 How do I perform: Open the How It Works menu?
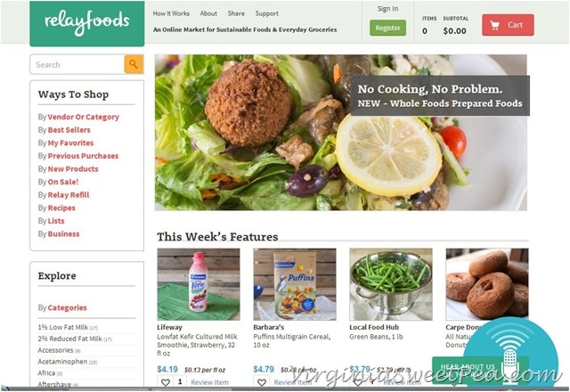click(171, 13)
